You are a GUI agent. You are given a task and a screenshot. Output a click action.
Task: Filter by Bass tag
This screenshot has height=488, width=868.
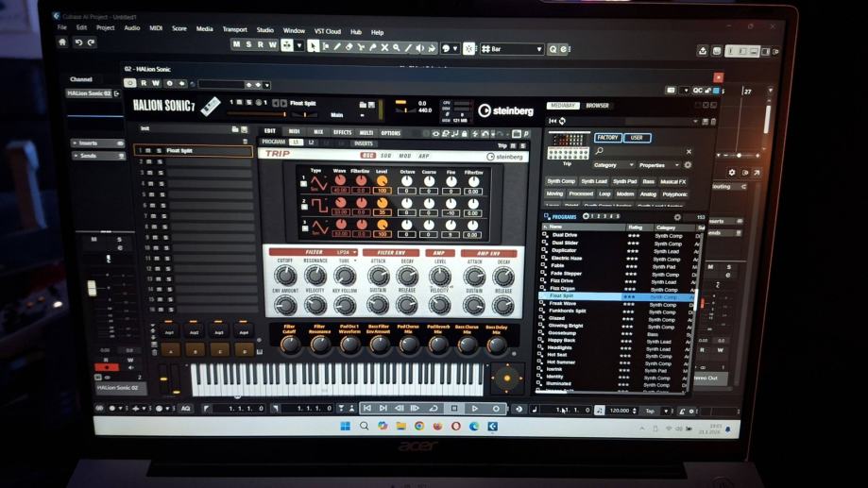[x=648, y=181]
